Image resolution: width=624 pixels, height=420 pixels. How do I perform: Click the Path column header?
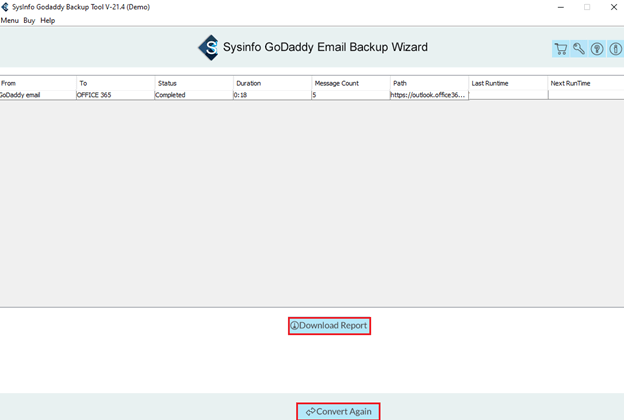(x=429, y=83)
